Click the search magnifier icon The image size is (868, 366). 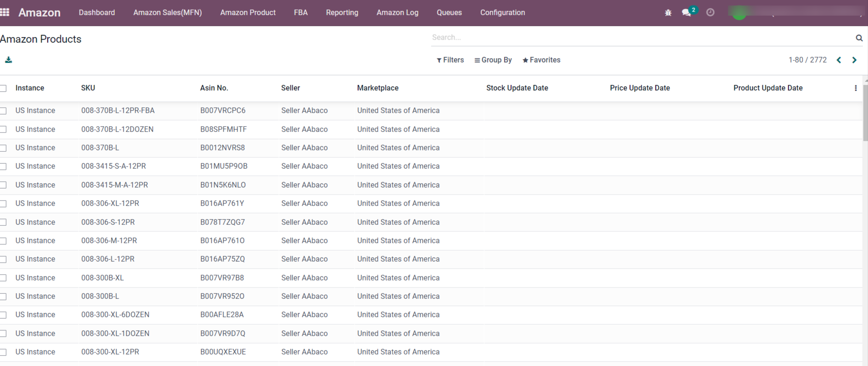click(859, 38)
